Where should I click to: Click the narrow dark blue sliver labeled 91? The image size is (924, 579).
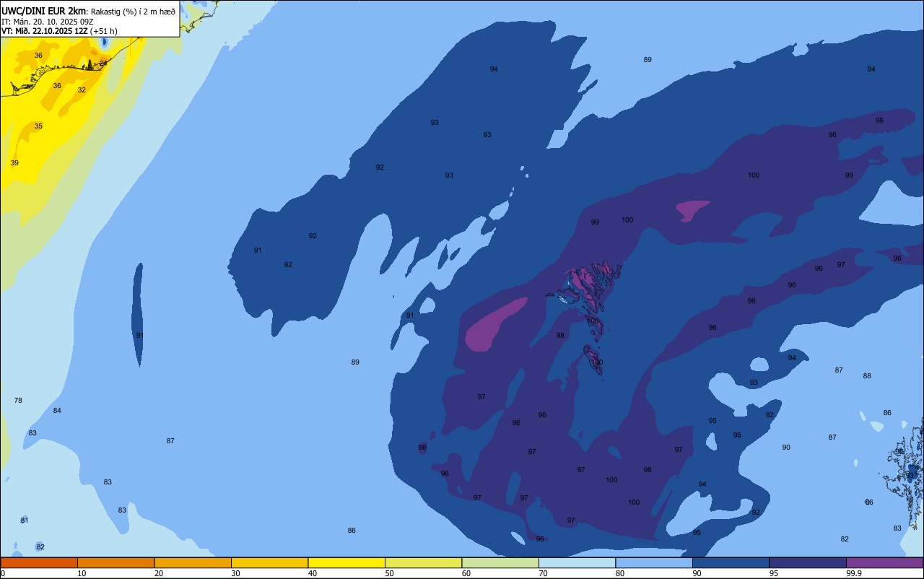click(137, 315)
